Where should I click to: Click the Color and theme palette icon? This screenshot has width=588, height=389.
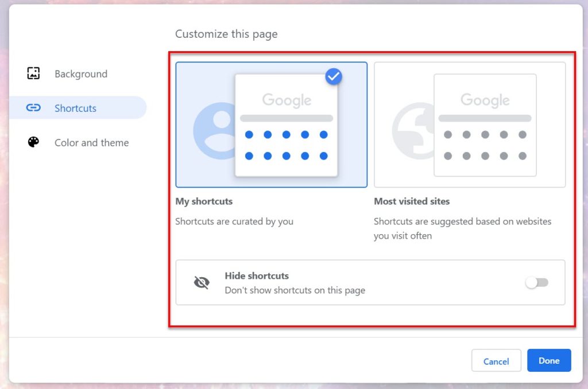coord(33,142)
